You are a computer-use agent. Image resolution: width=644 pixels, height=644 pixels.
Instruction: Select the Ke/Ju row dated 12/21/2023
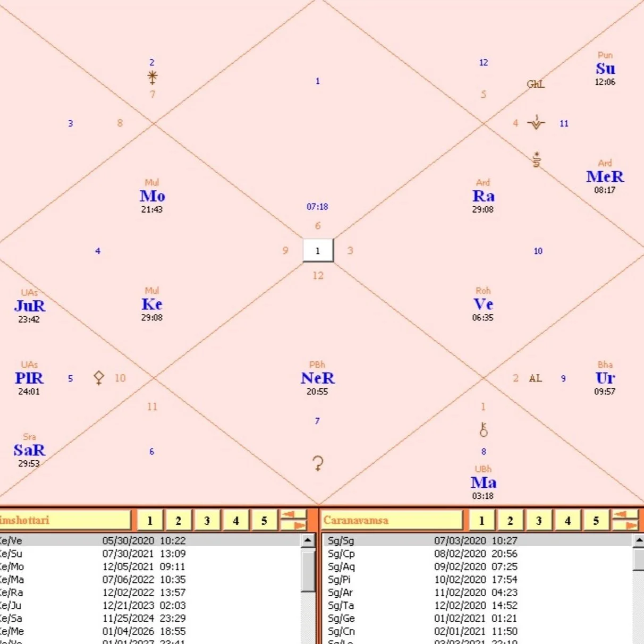[150, 605]
